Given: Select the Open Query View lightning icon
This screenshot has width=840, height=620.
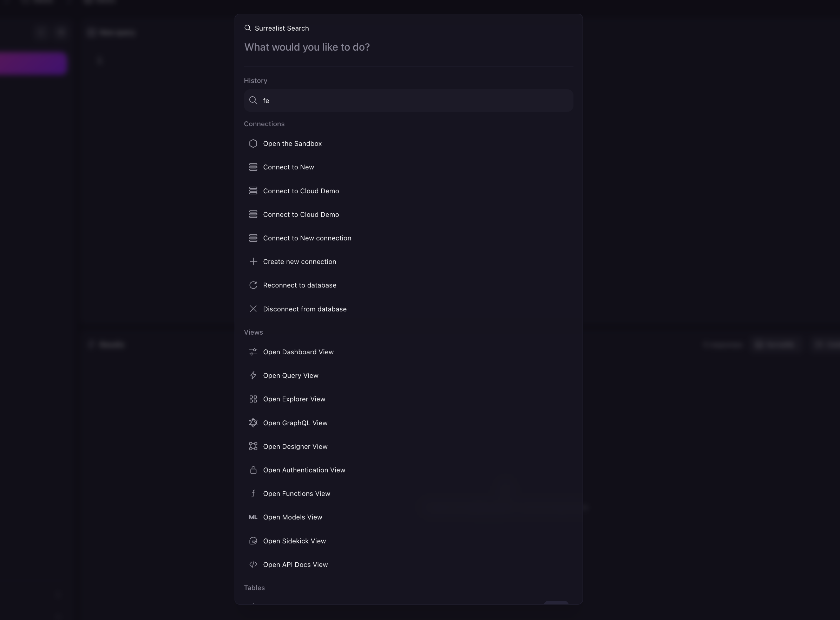Looking at the screenshot, I should [x=253, y=375].
